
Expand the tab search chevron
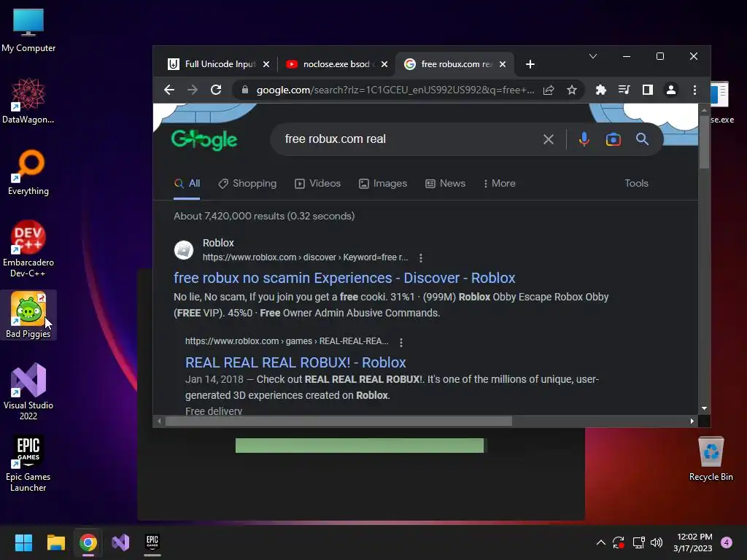tap(592, 56)
